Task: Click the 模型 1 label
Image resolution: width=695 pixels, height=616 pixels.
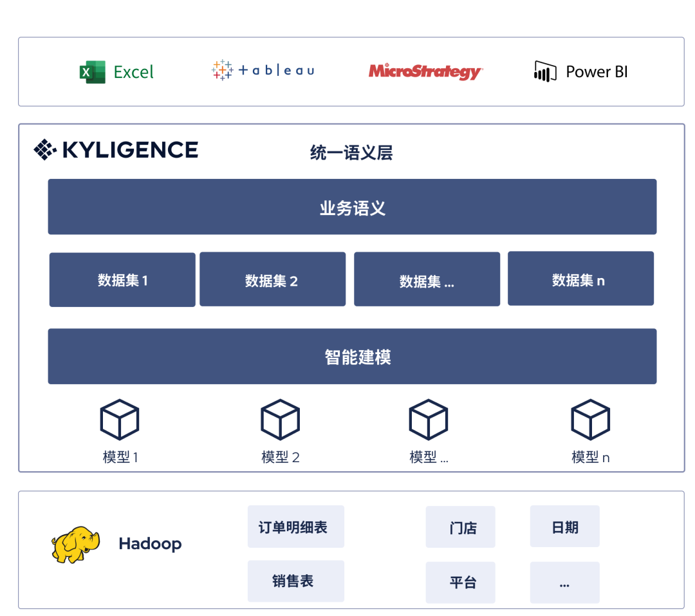Action: click(x=120, y=457)
